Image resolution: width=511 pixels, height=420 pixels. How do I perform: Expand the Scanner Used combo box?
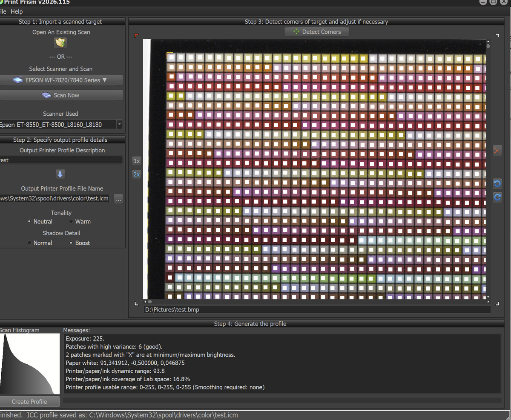119,125
